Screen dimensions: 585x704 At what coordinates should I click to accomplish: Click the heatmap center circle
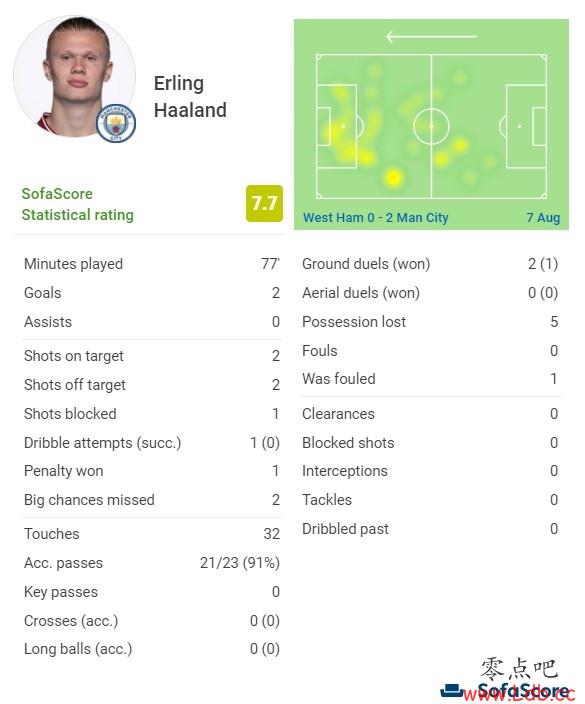(431, 126)
